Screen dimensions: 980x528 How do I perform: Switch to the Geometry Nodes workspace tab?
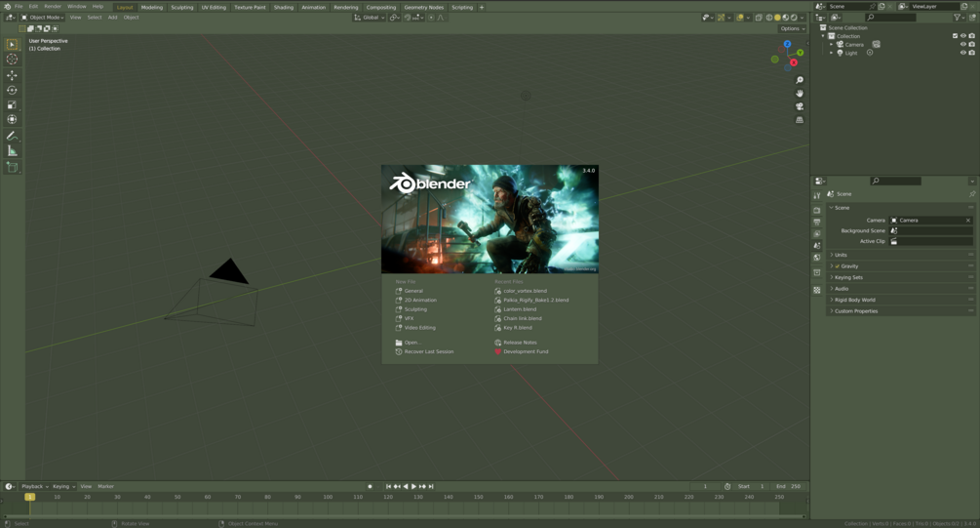pos(424,8)
